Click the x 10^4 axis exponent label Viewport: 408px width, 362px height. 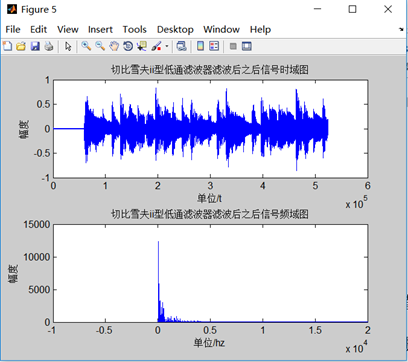pyautogui.click(x=356, y=347)
